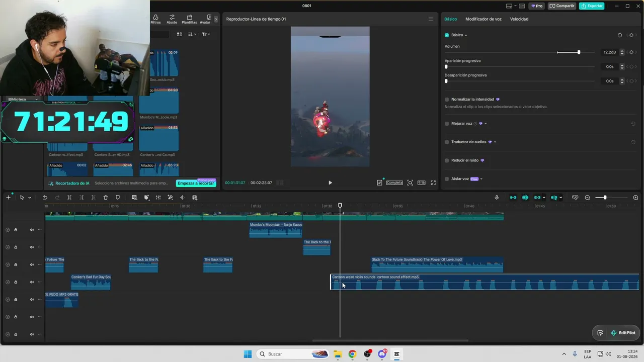Enable Mejorar voz checkbox
Viewport: 644px width, 362px height.
point(447,124)
